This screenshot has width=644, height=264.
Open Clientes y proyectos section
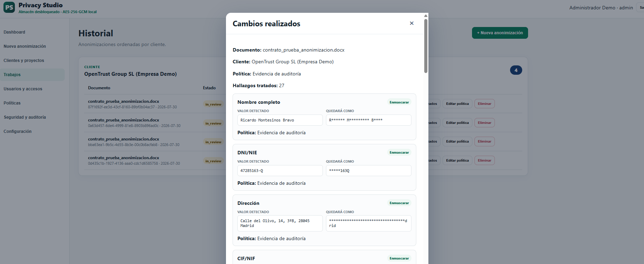[24, 61]
